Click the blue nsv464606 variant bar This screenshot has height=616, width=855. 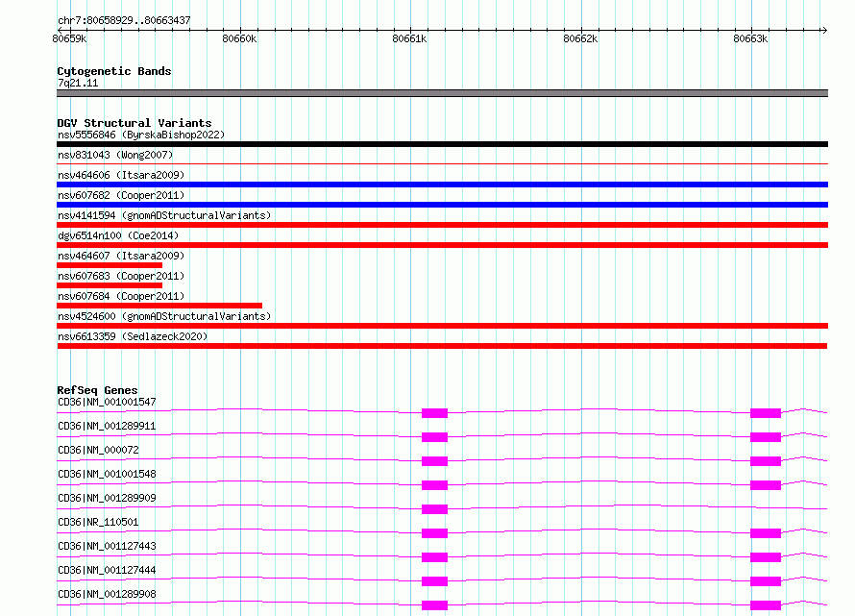[442, 185]
